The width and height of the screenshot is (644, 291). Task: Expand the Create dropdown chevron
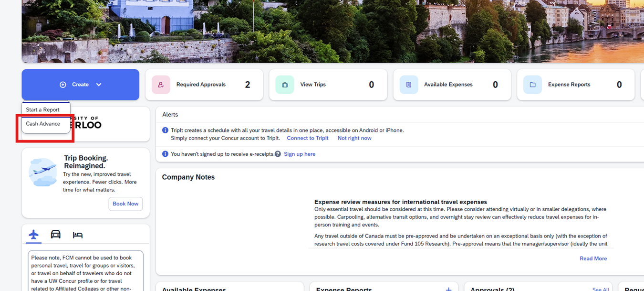click(x=99, y=85)
